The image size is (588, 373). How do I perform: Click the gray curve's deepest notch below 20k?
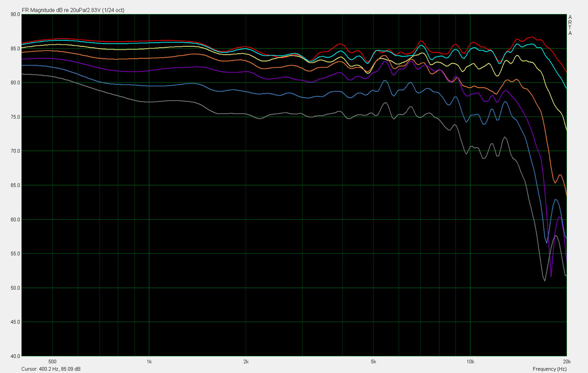(x=545, y=281)
